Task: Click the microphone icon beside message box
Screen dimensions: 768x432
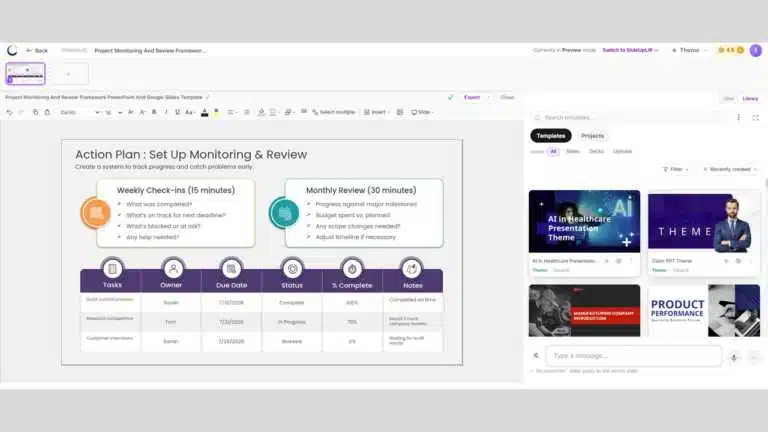Action: [x=734, y=358]
